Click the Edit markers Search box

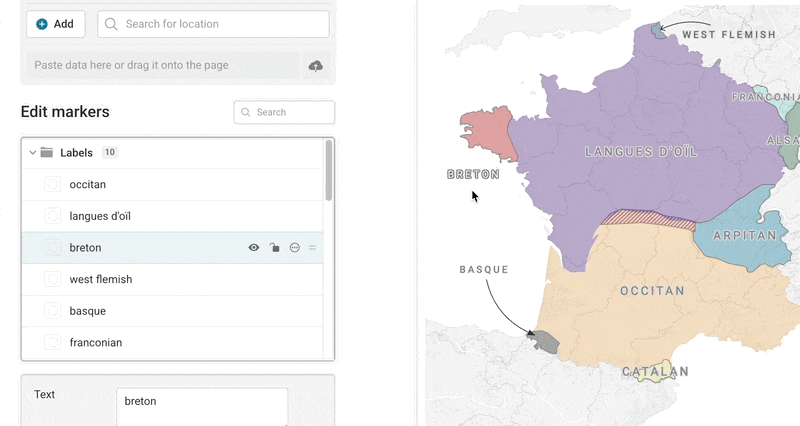(284, 112)
